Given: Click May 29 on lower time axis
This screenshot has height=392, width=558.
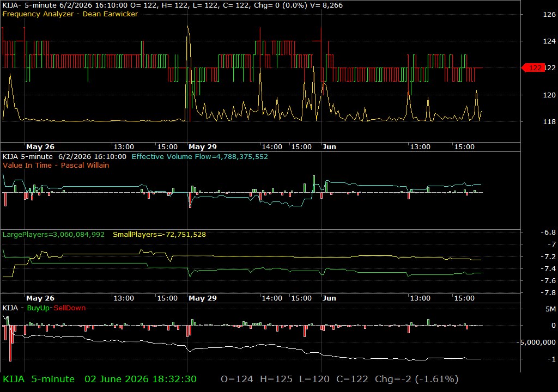Looking at the screenshot, I should click(203, 298).
